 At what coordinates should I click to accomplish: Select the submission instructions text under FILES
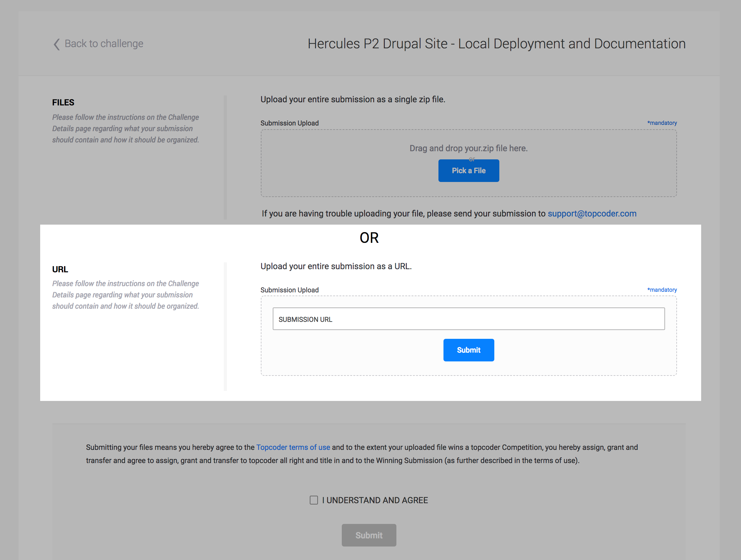(125, 128)
